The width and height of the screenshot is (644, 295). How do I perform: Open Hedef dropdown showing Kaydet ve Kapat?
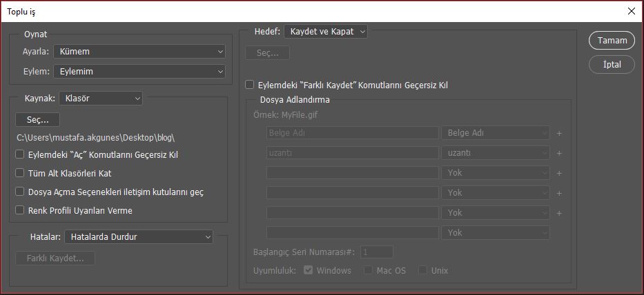tap(326, 32)
